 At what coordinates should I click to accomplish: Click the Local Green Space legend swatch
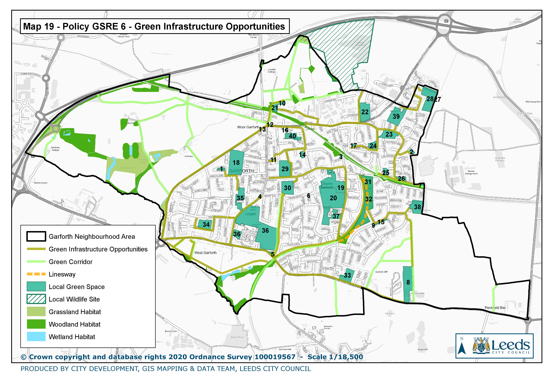[36, 286]
